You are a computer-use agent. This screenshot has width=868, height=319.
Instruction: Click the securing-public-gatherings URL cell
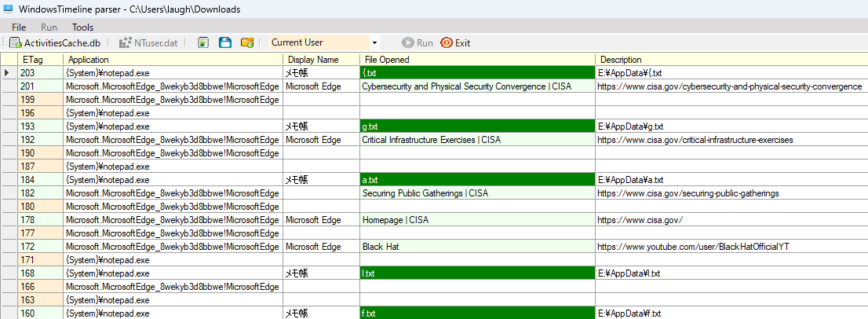(x=731, y=192)
